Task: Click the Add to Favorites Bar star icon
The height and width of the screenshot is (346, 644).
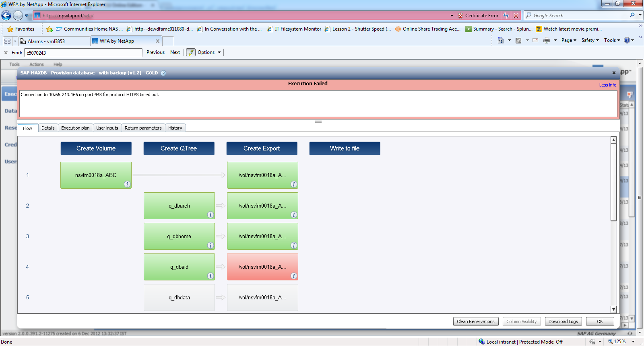Action: point(50,29)
